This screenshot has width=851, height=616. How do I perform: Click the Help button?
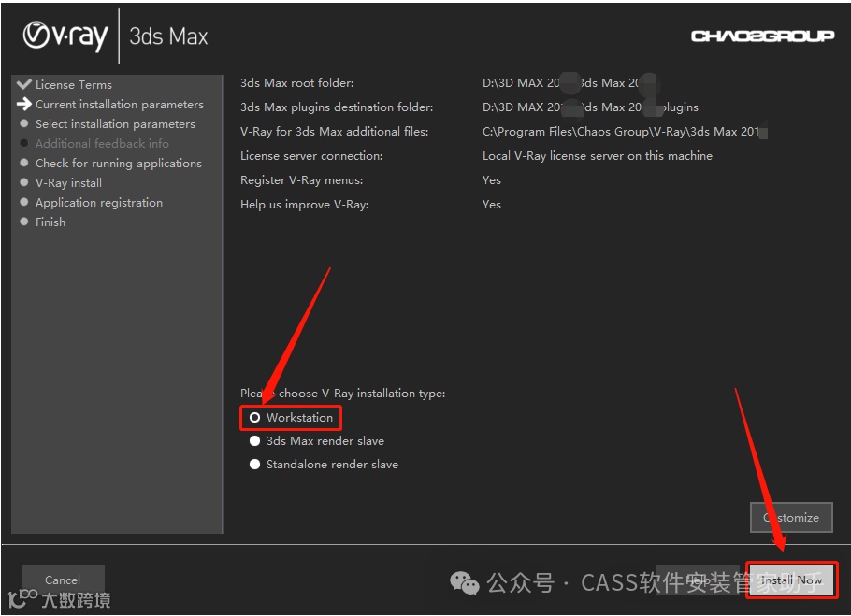(x=698, y=580)
